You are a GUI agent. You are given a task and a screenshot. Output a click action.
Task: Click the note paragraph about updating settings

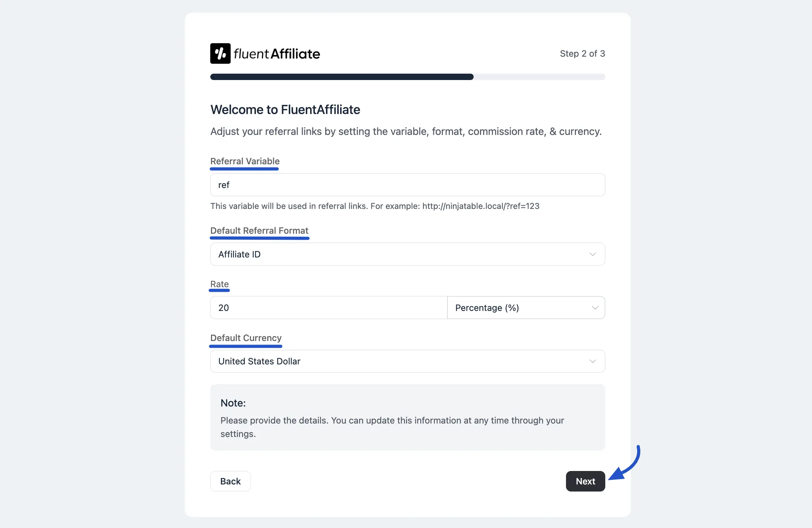pyautogui.click(x=392, y=427)
